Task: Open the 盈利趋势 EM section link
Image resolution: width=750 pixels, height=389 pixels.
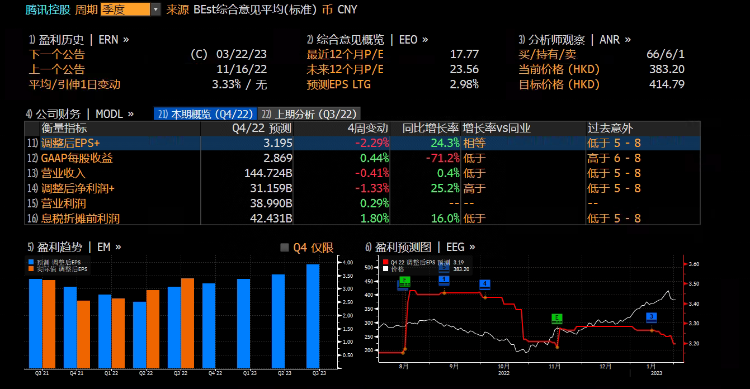Action: [x=74, y=247]
